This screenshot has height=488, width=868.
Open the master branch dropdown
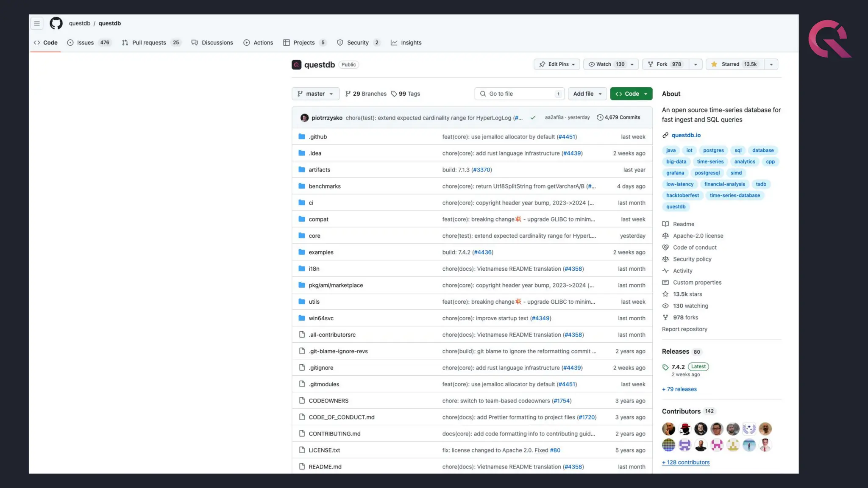point(315,94)
